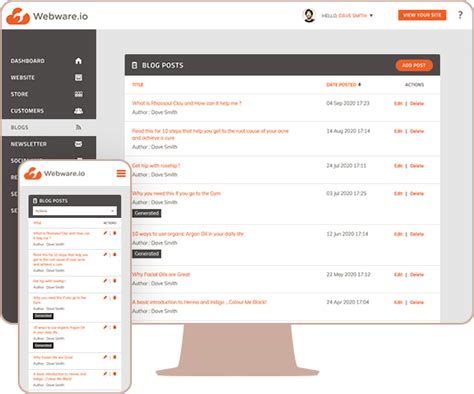The image size is (474, 394).
Task: Click the desktop Webware.io cloud logo
Action: click(x=18, y=16)
